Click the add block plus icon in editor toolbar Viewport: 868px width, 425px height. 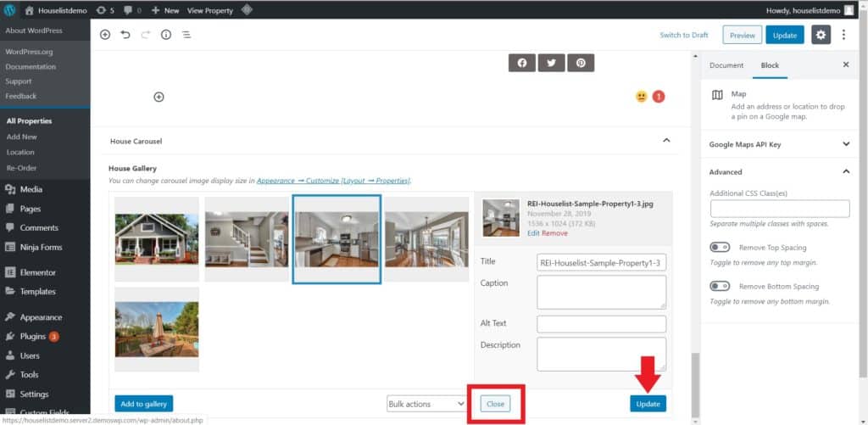tap(105, 34)
